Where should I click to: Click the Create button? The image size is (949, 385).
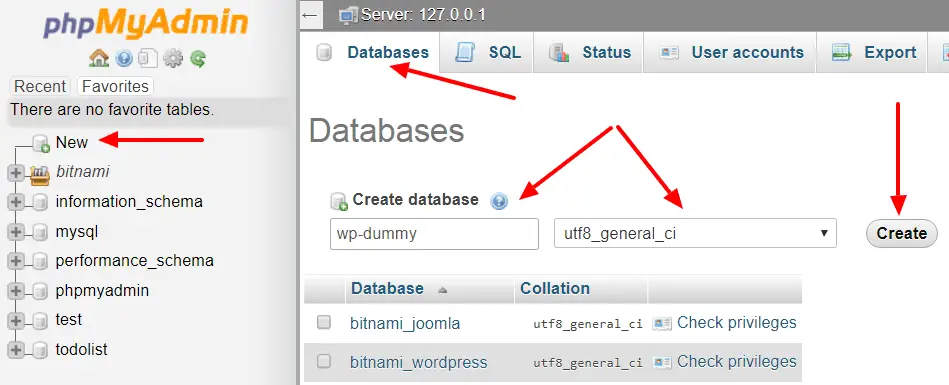point(902,234)
